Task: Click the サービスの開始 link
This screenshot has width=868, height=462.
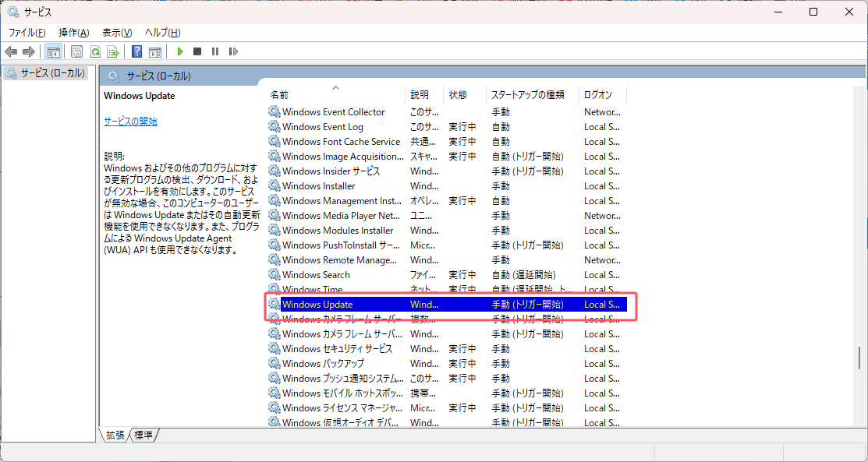Action: click(130, 122)
